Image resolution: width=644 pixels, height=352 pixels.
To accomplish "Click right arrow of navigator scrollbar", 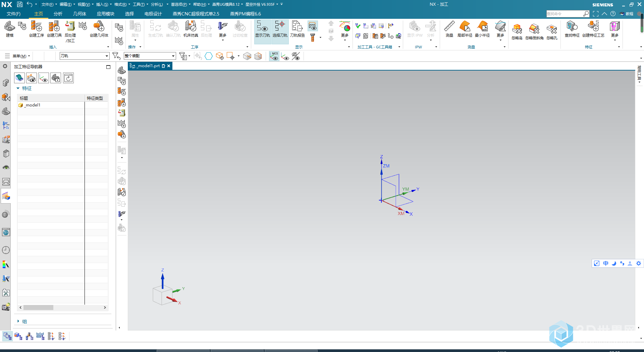I will [x=105, y=308].
